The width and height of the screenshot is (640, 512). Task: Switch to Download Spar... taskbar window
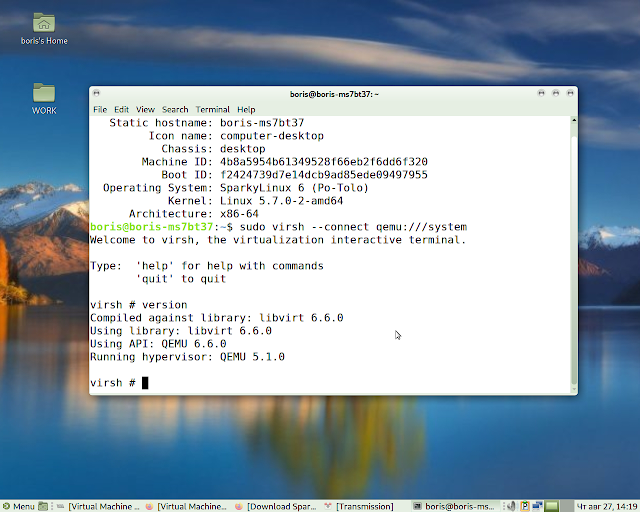(x=276, y=506)
